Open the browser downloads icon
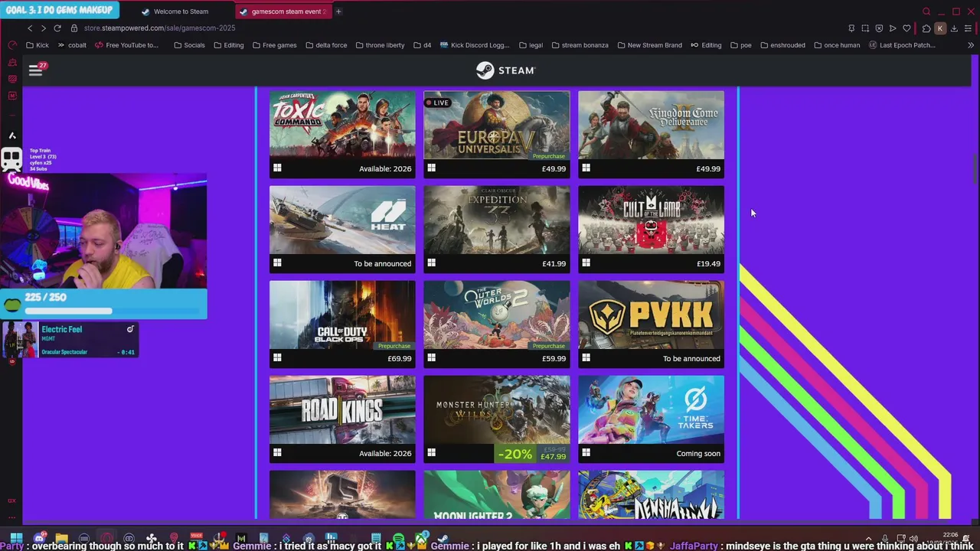 point(955,28)
